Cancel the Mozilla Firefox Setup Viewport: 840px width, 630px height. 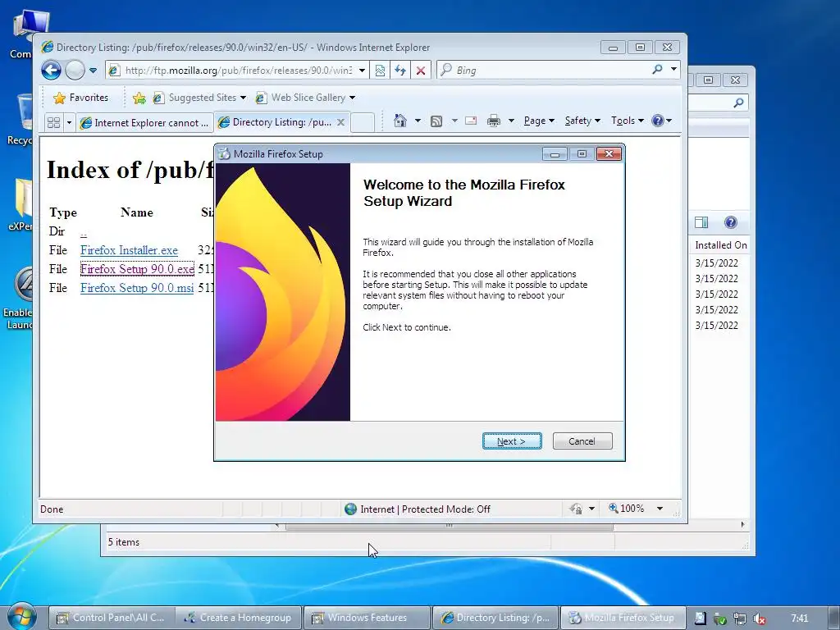pyautogui.click(x=582, y=441)
